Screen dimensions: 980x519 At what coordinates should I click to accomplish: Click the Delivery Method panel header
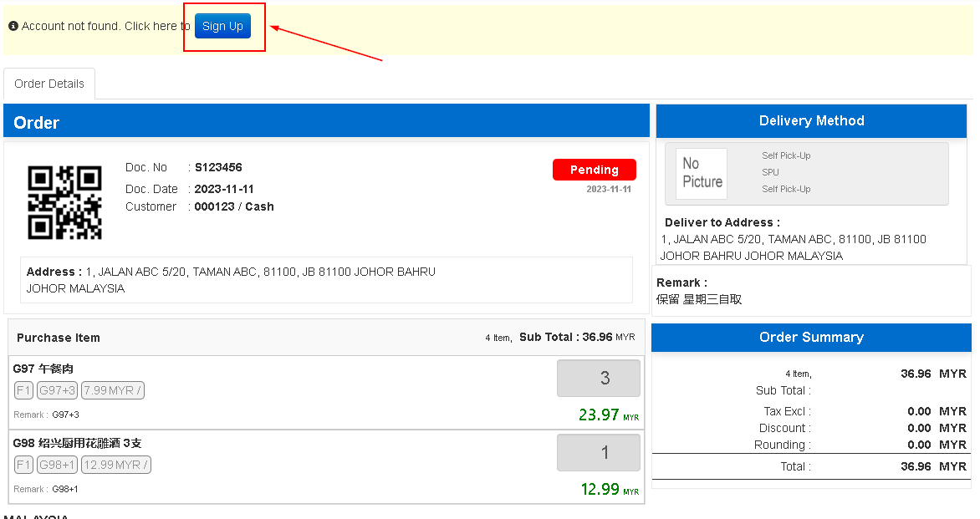click(811, 121)
